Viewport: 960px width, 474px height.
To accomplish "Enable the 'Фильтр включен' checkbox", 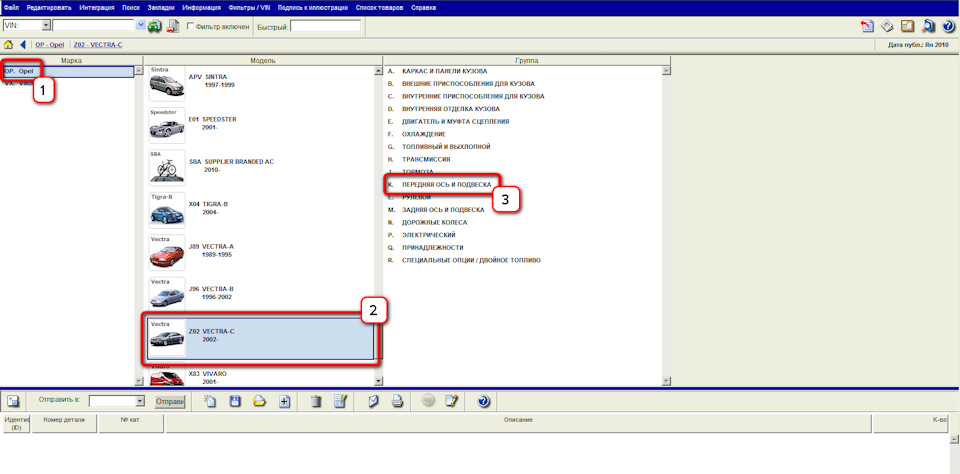I will (190, 26).
